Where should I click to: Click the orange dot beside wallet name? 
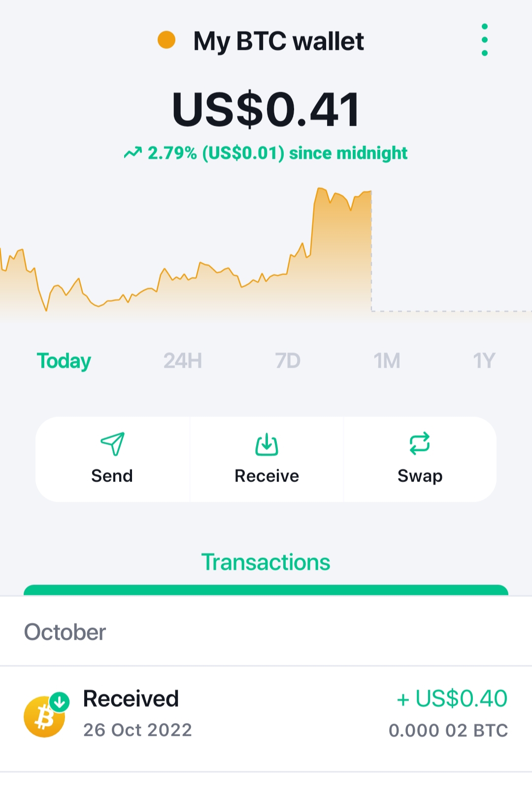(x=166, y=40)
